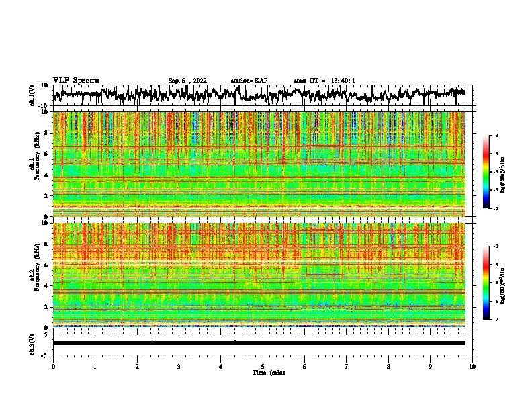Select the ch.1(V) waveform trace panel
Screen dimensions: 532x411
[x=262, y=95]
